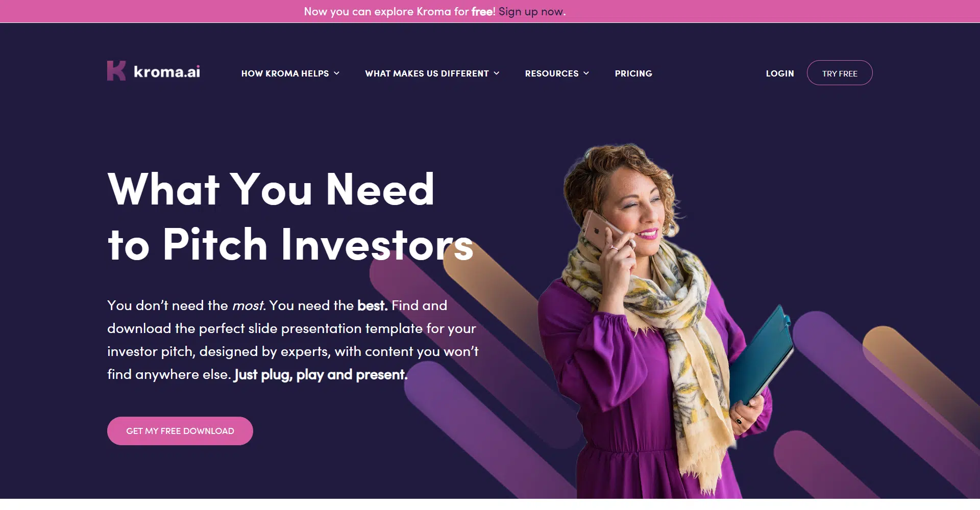The width and height of the screenshot is (980, 510).
Task: Click the GET MY FREE DOWNLOAD button
Action: pos(180,431)
